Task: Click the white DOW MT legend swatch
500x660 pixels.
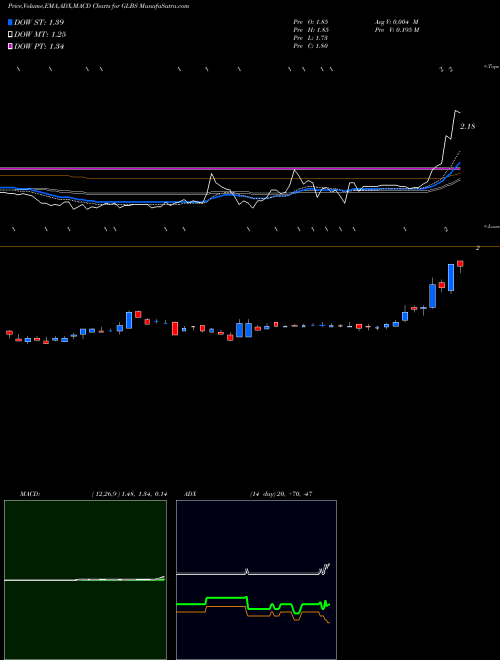Action: [x=11, y=35]
